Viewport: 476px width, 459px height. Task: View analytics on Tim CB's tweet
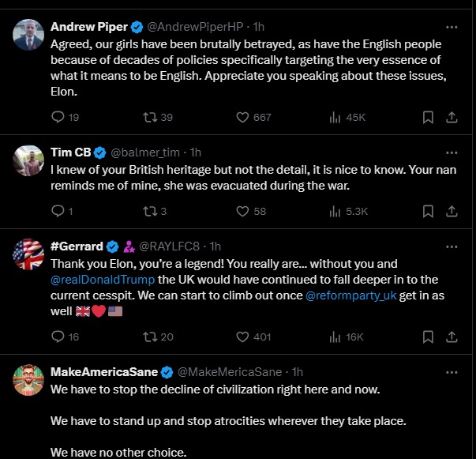tap(334, 211)
